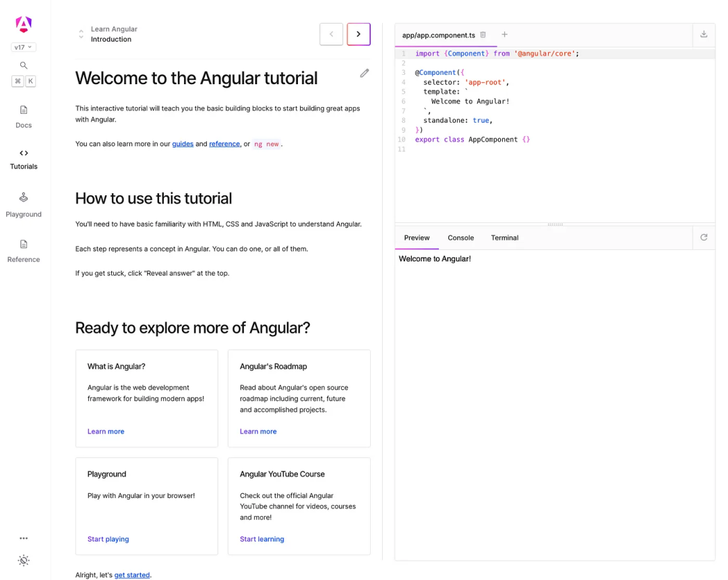Click the 'Welcome to Angular!' code line
The width and height of the screenshot is (728, 580).
point(470,101)
